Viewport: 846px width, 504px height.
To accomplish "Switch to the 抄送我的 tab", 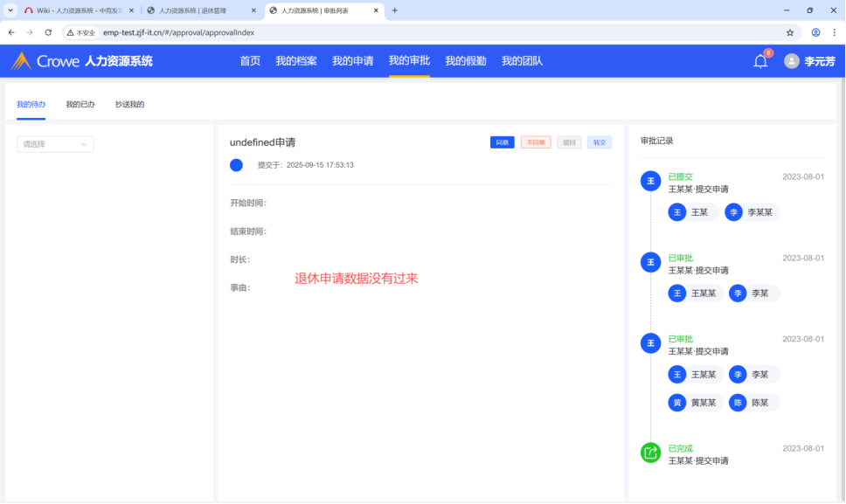I will [129, 104].
